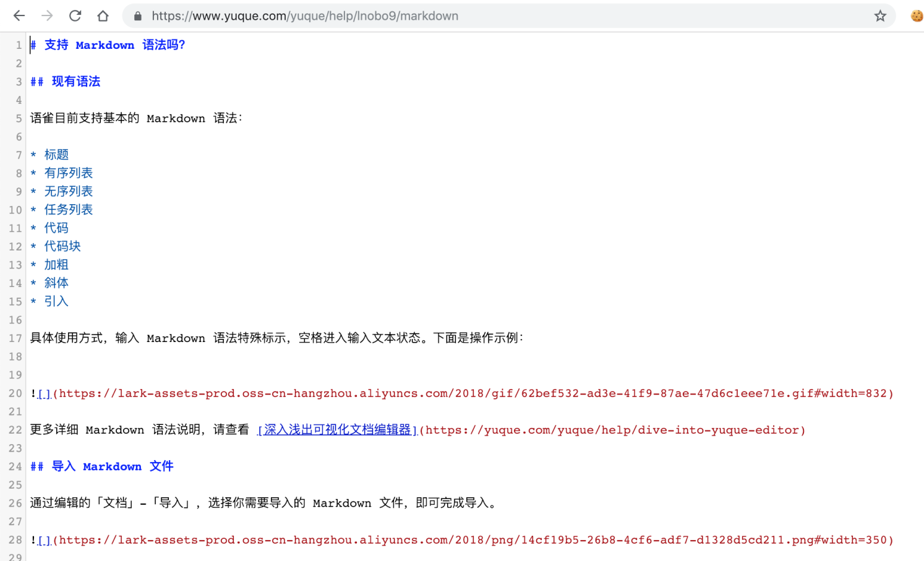Click the empty image link on line 20

(x=44, y=393)
